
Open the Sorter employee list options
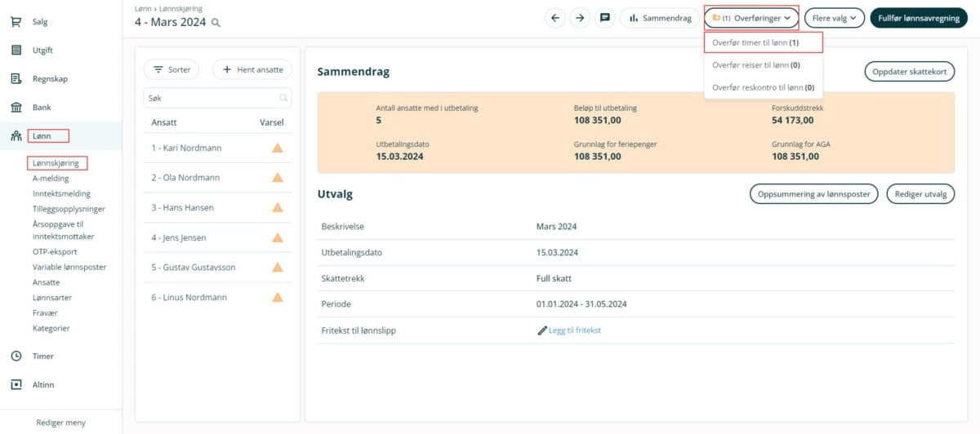172,70
